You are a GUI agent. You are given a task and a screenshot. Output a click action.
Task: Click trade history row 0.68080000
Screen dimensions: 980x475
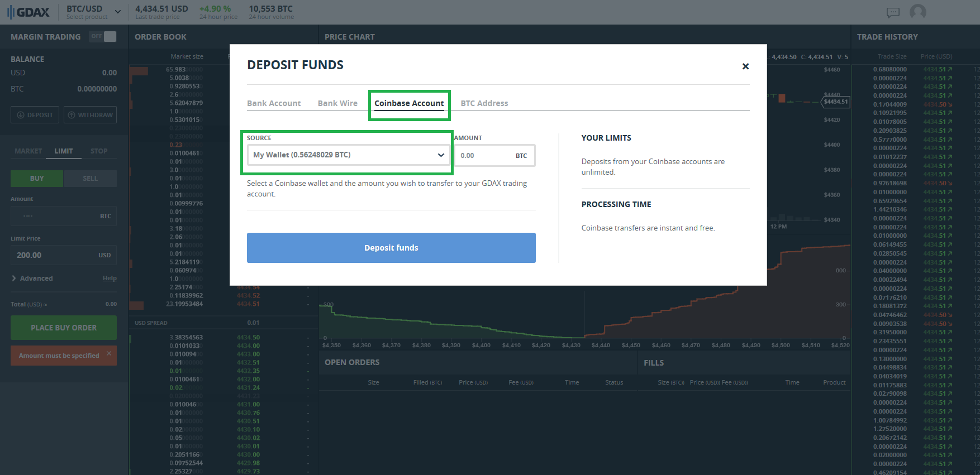[916, 70]
